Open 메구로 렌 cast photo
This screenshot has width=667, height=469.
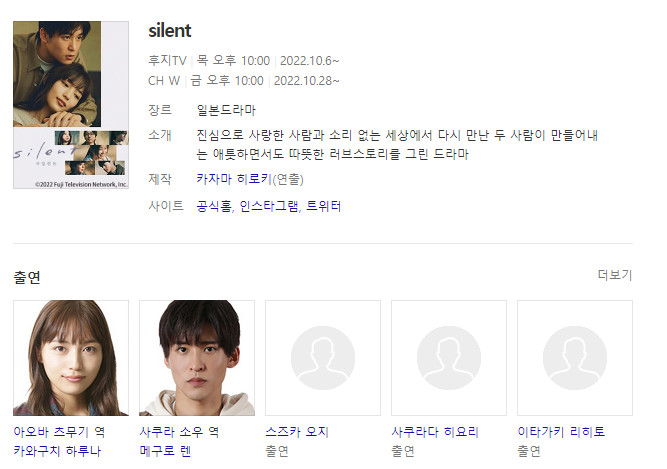coord(197,358)
